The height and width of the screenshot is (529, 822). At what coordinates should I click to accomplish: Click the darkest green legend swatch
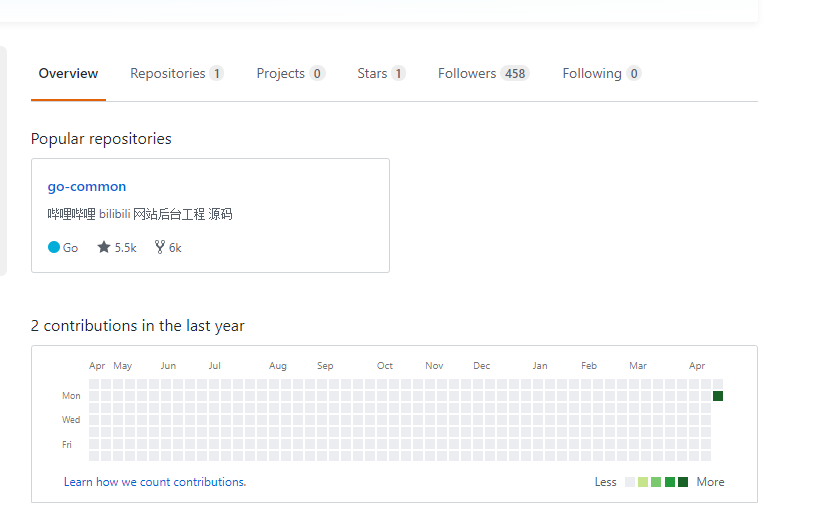(683, 482)
